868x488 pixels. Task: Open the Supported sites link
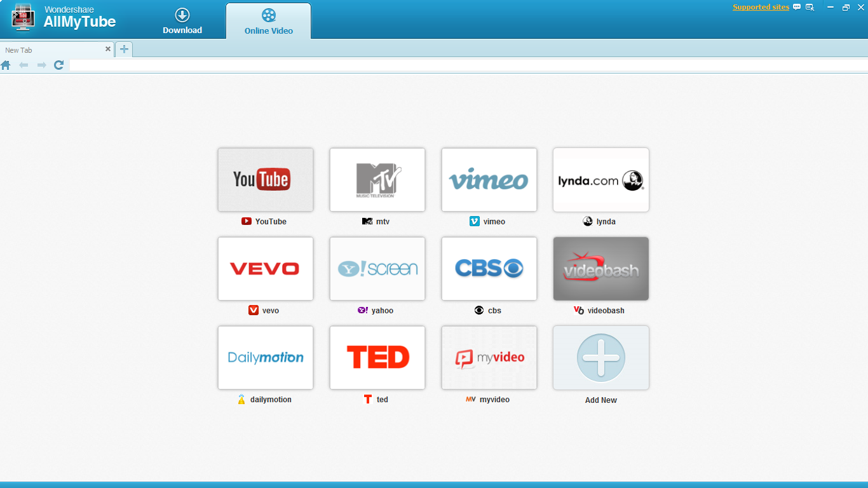[x=761, y=7]
